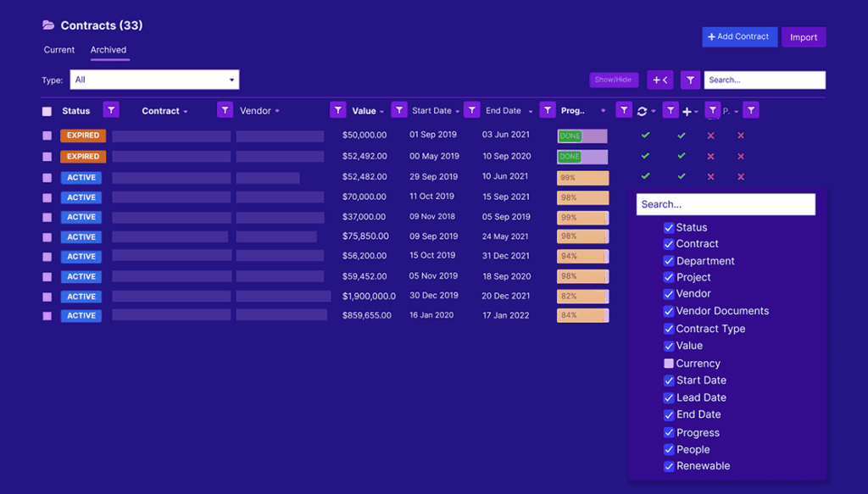Click the filter icon after End Date column
The width and height of the screenshot is (868, 494).
[548, 110]
